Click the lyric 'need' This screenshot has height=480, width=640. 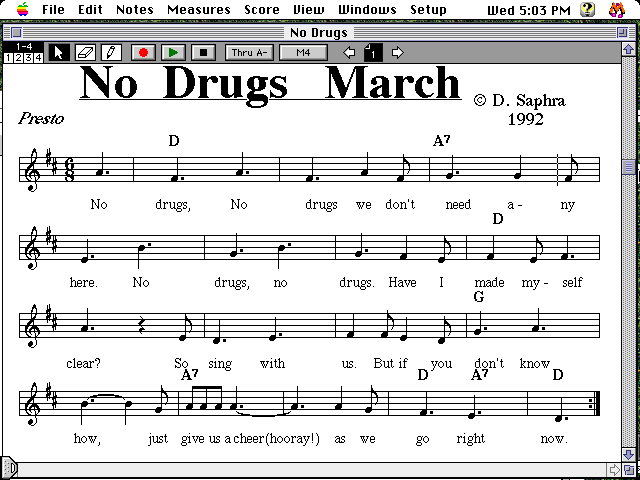click(458, 204)
